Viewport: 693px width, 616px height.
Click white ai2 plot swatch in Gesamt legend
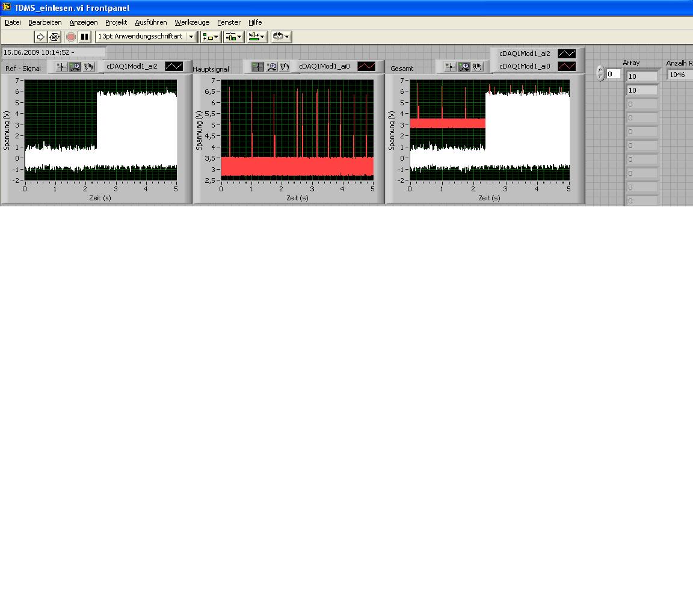[x=567, y=54]
